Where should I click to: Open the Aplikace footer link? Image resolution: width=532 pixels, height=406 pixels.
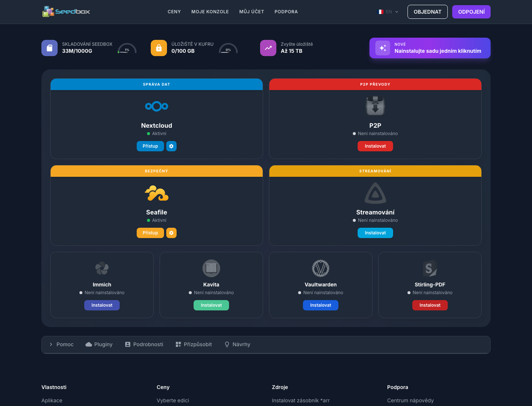click(x=52, y=400)
